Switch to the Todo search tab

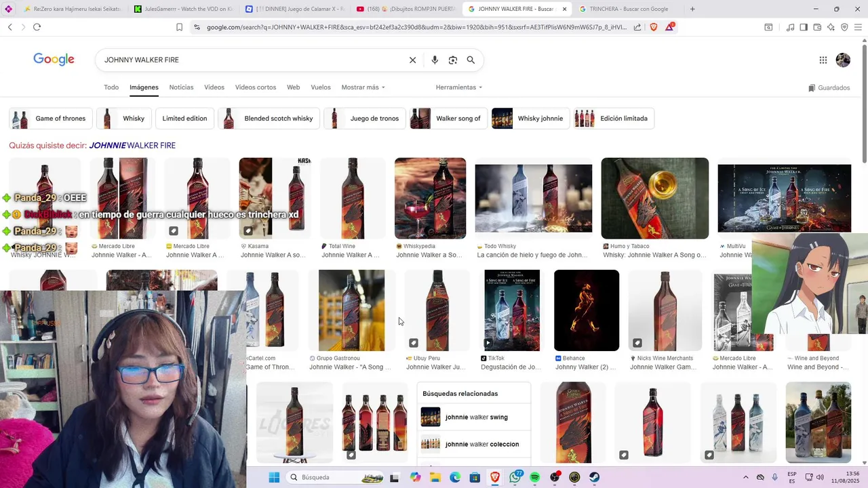click(x=111, y=87)
